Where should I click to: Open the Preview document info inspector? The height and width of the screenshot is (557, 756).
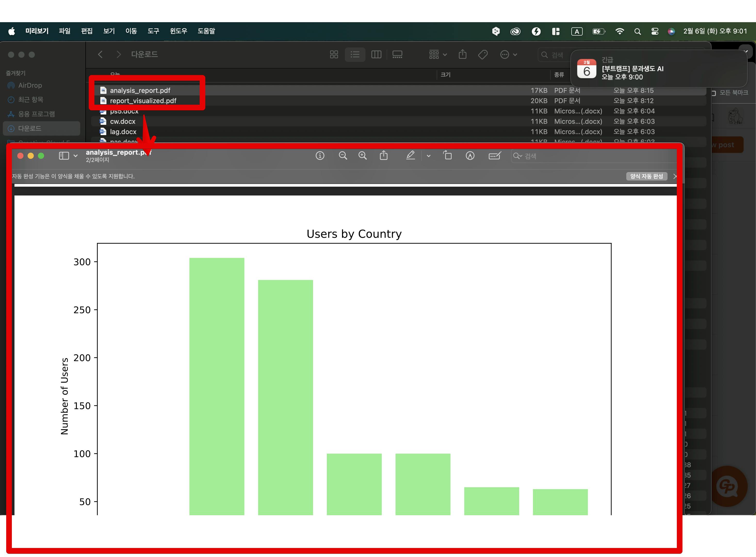[x=320, y=155]
